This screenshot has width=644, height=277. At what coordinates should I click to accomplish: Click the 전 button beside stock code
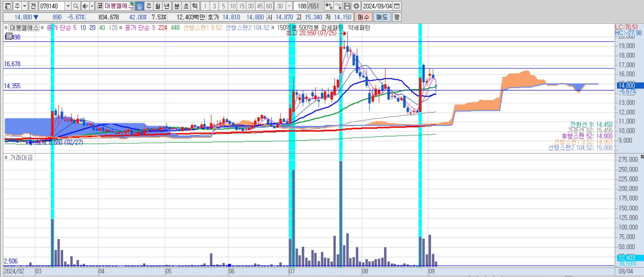click(33, 6)
